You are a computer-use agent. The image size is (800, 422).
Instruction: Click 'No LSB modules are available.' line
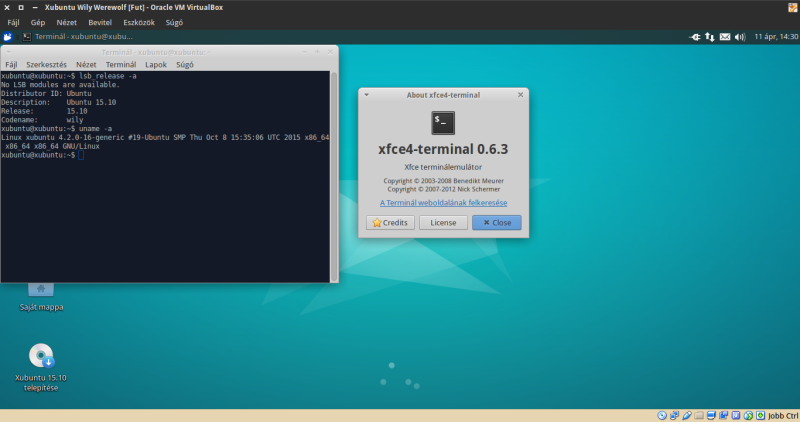pyautogui.click(x=60, y=85)
